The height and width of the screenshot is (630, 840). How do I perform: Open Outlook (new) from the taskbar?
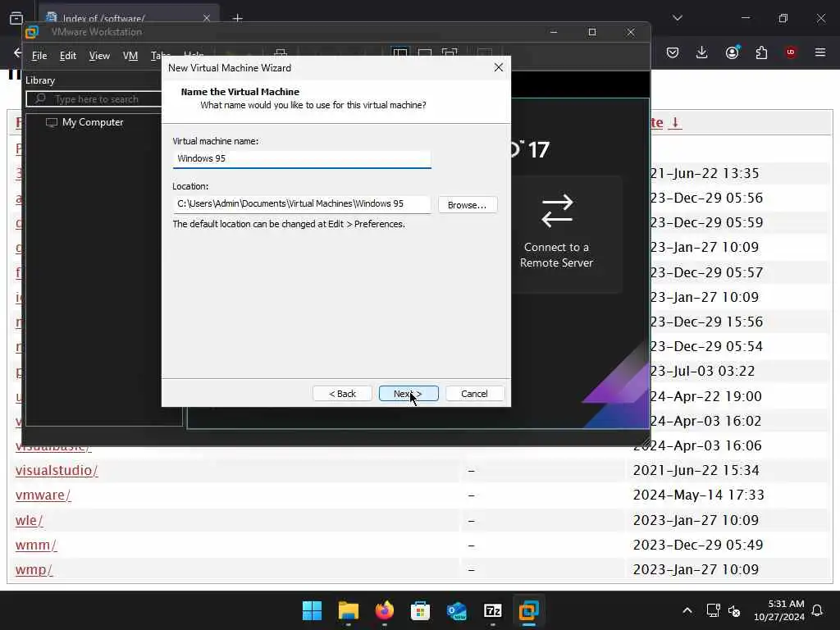456,610
